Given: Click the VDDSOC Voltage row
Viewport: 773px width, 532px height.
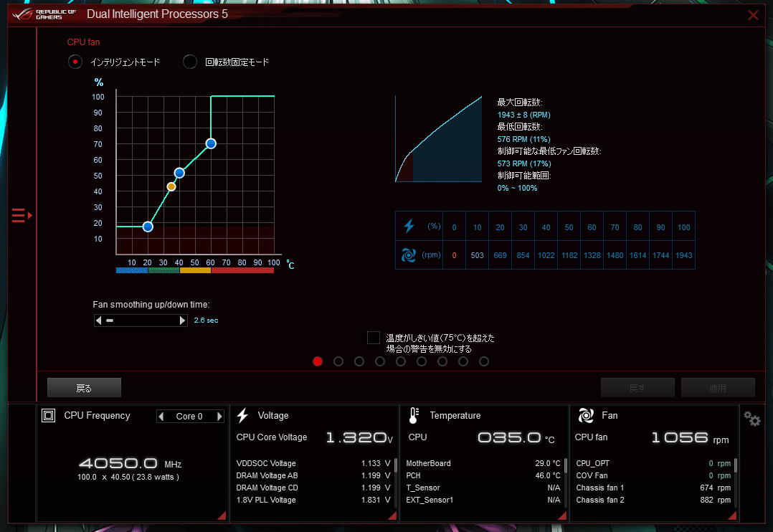Looking at the screenshot, I should pos(313,463).
